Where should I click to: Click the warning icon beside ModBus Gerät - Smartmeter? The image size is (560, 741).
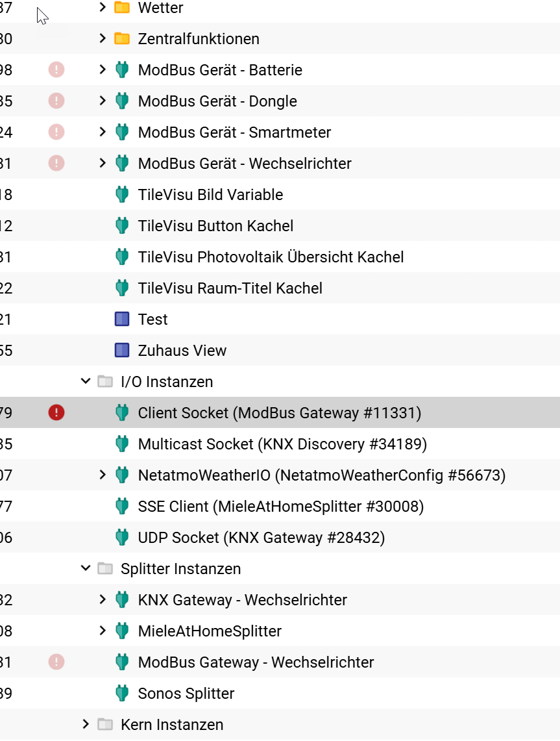coord(56,132)
